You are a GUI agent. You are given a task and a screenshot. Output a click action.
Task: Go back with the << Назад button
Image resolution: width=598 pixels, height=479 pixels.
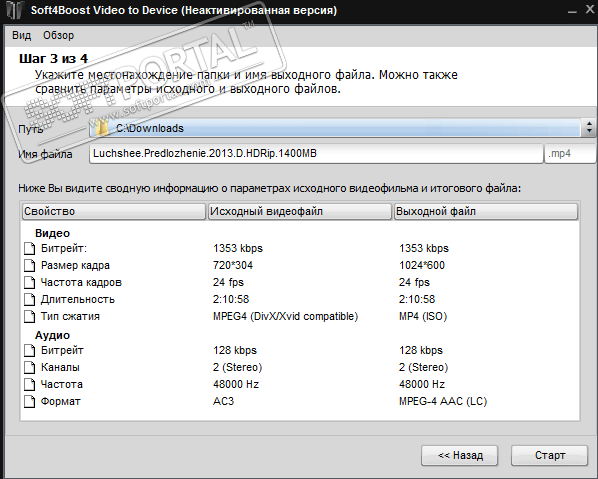click(460, 455)
